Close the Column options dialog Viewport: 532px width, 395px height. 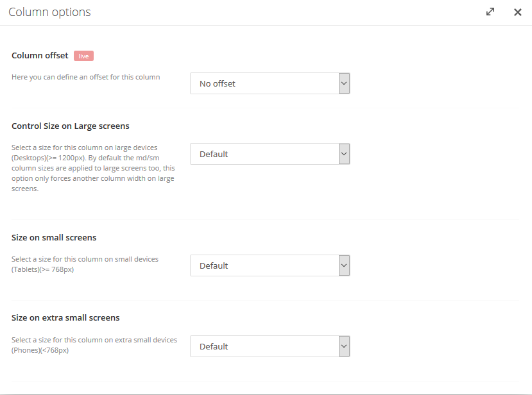517,12
